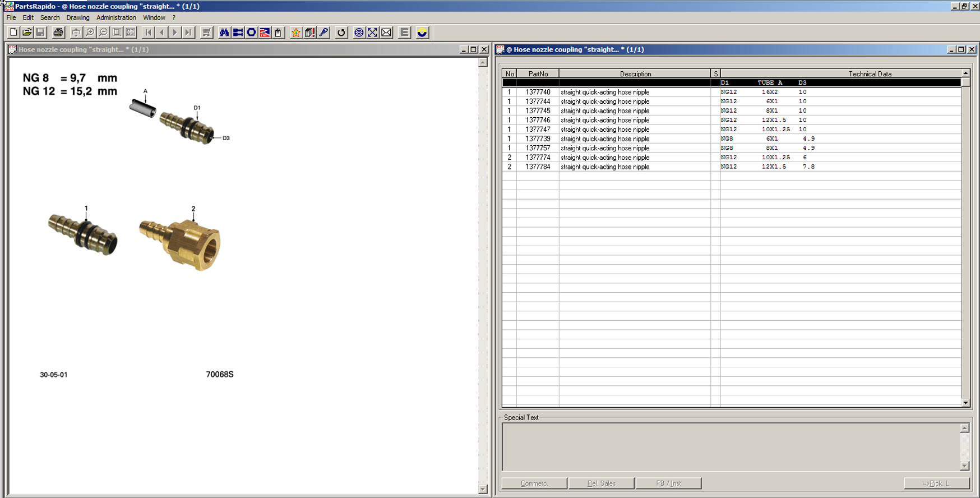
Task: Click the yellow star info icon
Action: (295, 33)
